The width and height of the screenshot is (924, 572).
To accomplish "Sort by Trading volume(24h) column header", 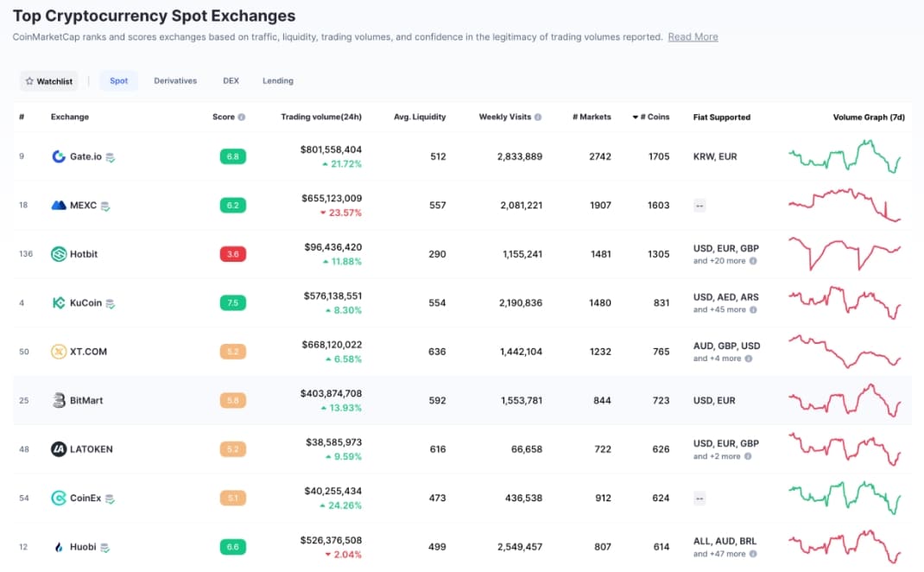I will point(321,117).
